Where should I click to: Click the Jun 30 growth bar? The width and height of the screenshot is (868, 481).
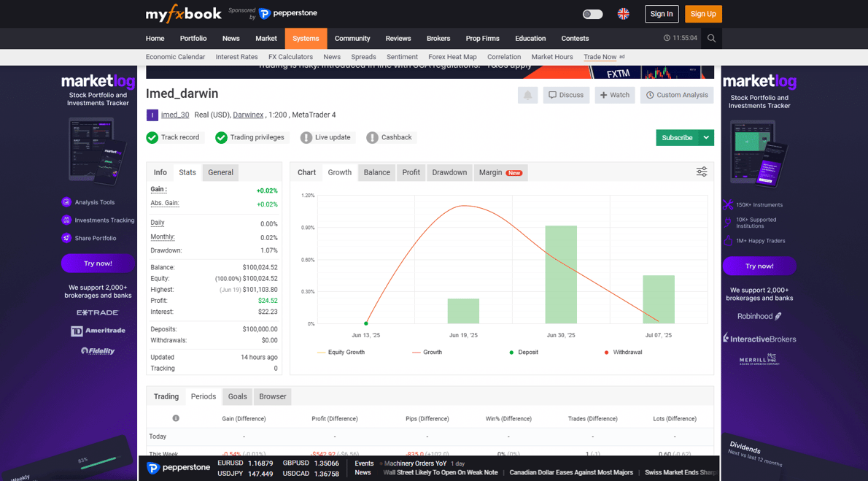pyautogui.click(x=561, y=274)
